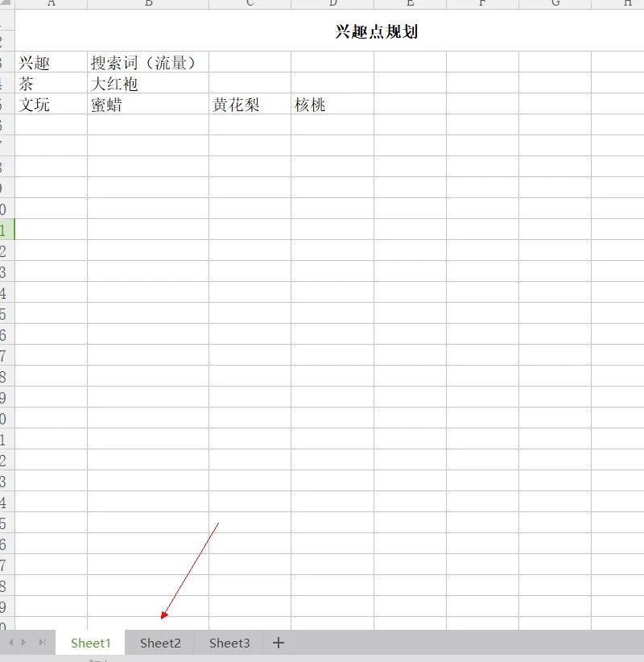
Task: Switch to the Sheet3 tab
Action: [x=229, y=643]
